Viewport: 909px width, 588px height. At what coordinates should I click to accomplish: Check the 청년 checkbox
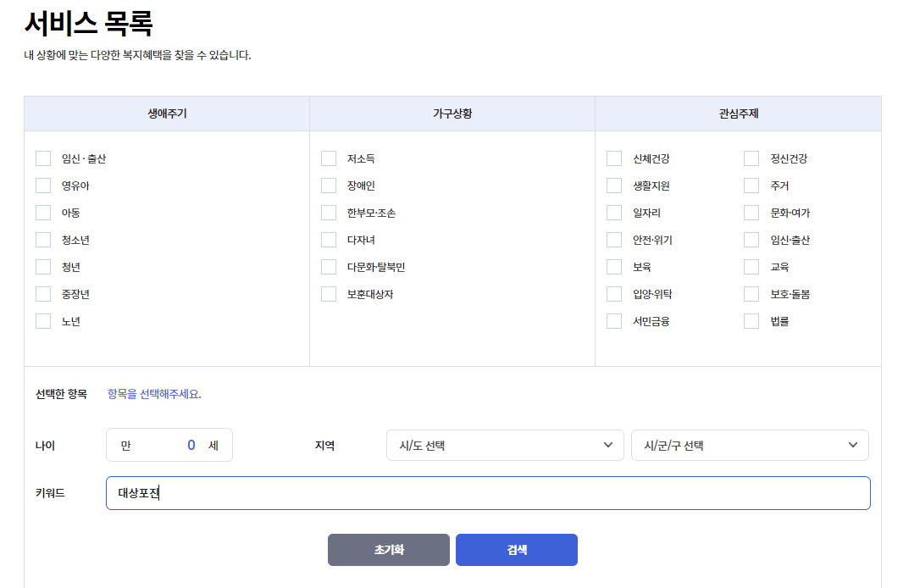43,268
